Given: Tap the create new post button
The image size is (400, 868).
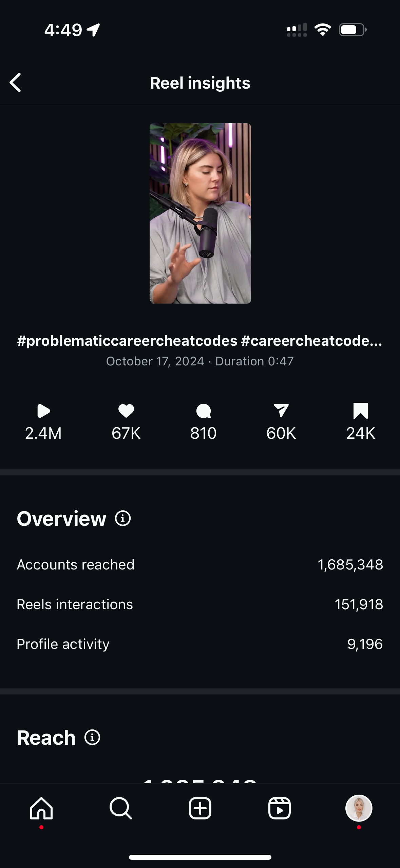Looking at the screenshot, I should point(200,808).
